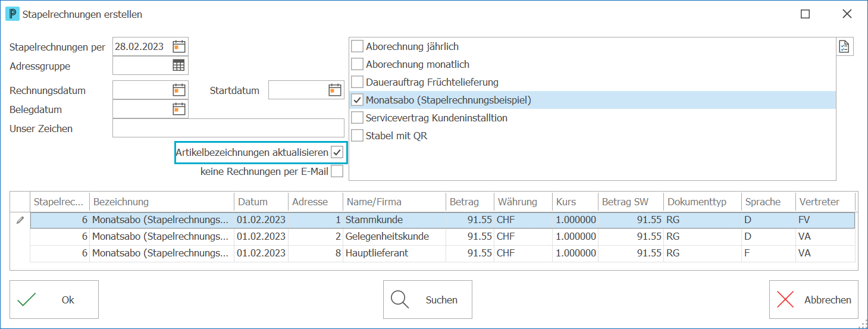Sort by Sprache column header

(x=769, y=202)
